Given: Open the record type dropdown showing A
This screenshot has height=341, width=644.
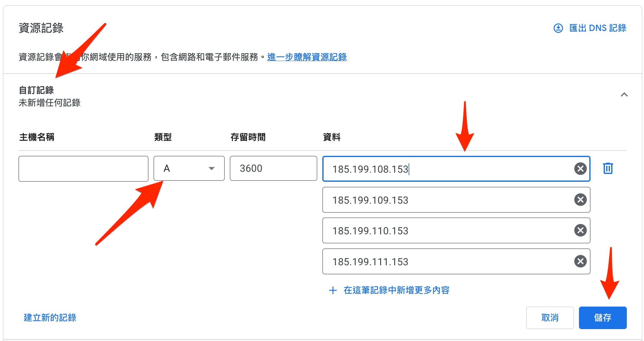Looking at the screenshot, I should [x=189, y=168].
